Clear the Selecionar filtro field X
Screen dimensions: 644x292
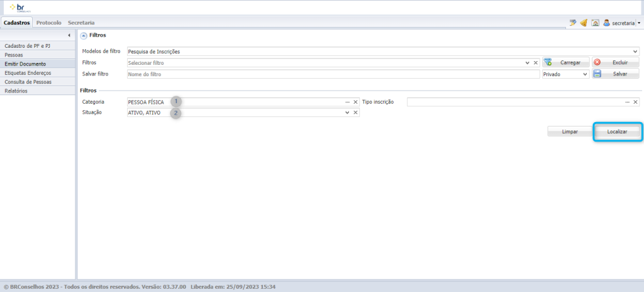pos(536,63)
